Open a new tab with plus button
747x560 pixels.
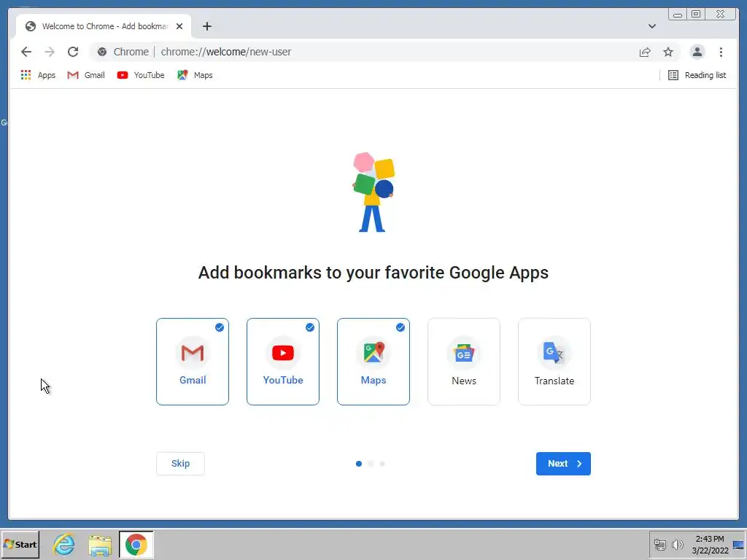coord(206,26)
